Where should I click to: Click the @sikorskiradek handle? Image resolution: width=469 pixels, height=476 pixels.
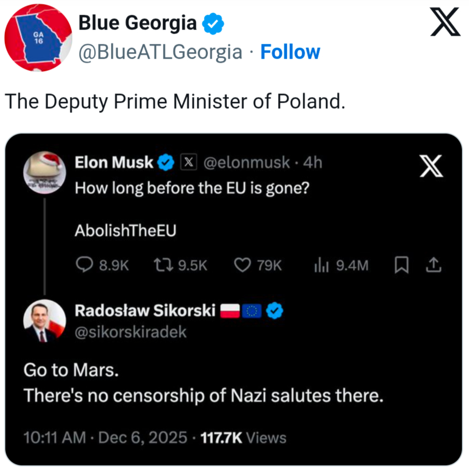point(131,332)
